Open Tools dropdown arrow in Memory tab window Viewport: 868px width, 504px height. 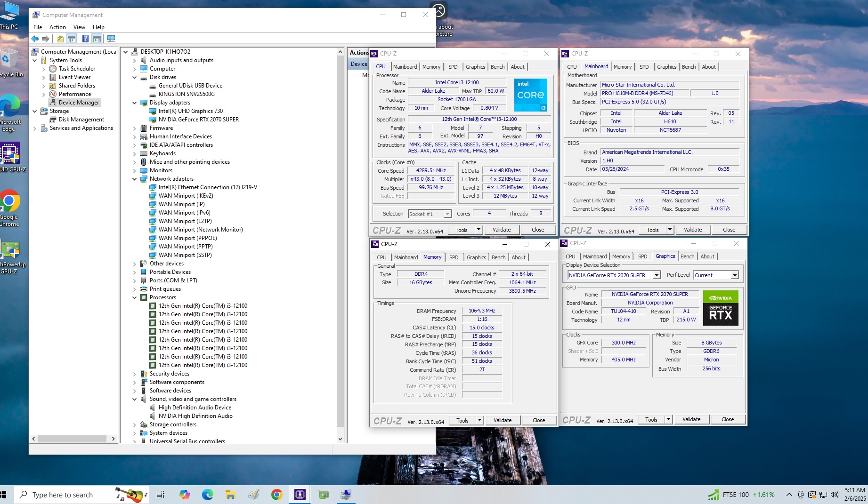point(479,420)
